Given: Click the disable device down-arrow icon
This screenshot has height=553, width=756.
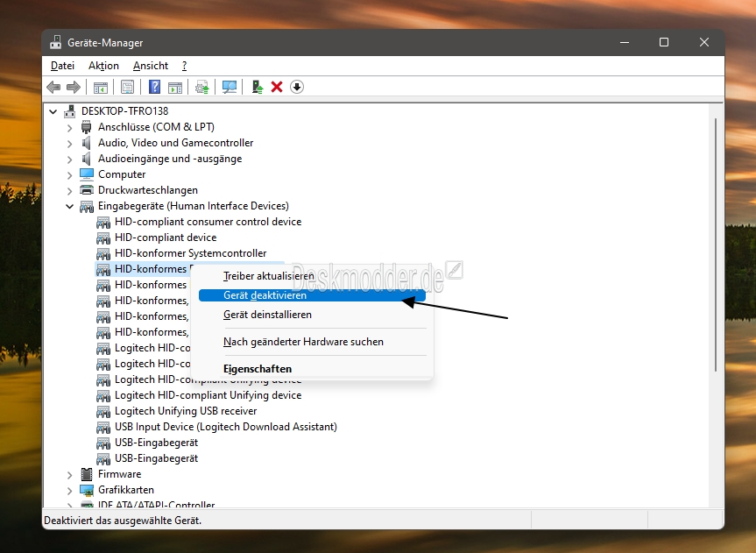Looking at the screenshot, I should pos(297,88).
